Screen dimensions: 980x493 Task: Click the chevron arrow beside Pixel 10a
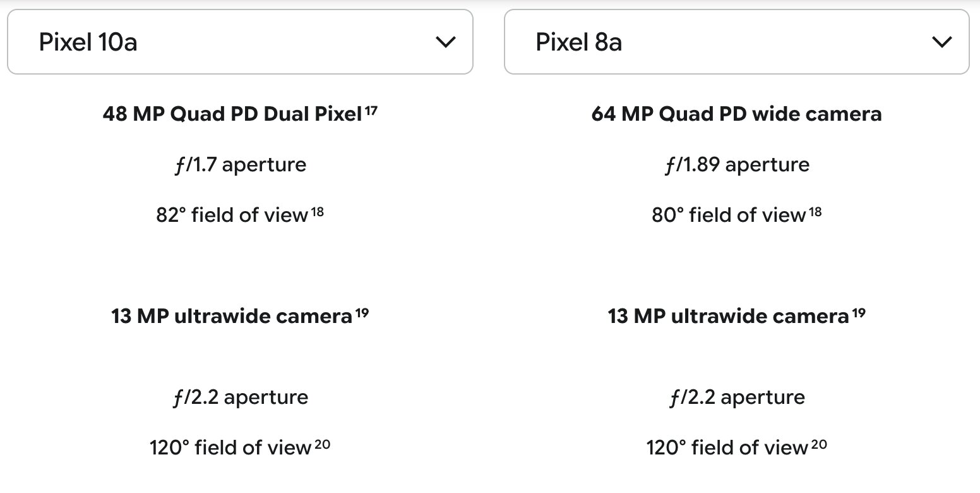[x=445, y=42]
